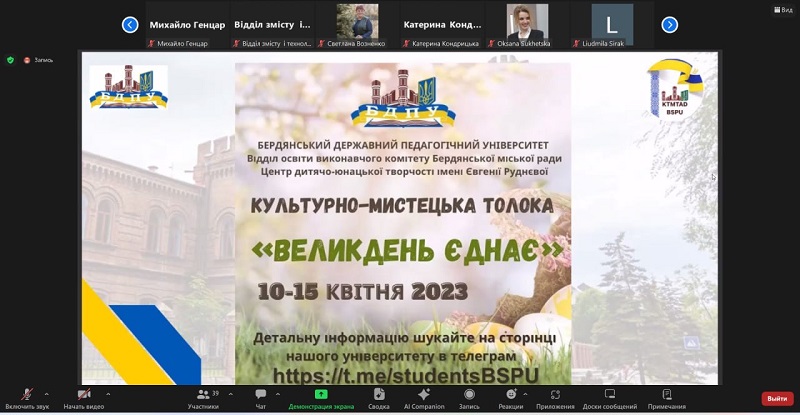800x415 pixels.
Task: Click the green encryption shield icon
Action: click(10, 60)
